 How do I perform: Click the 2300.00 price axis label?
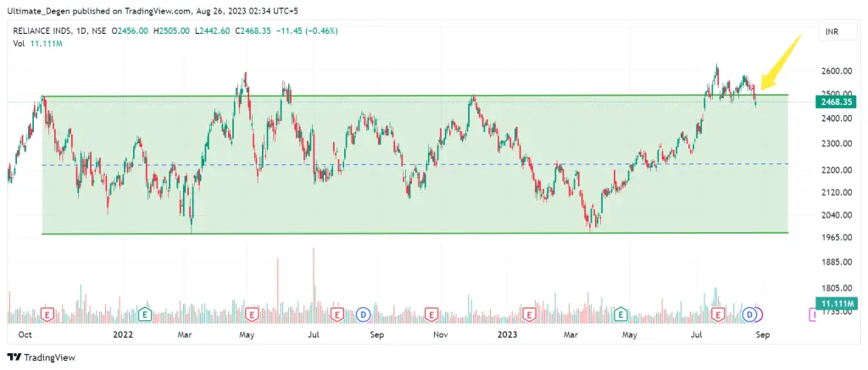coord(835,144)
